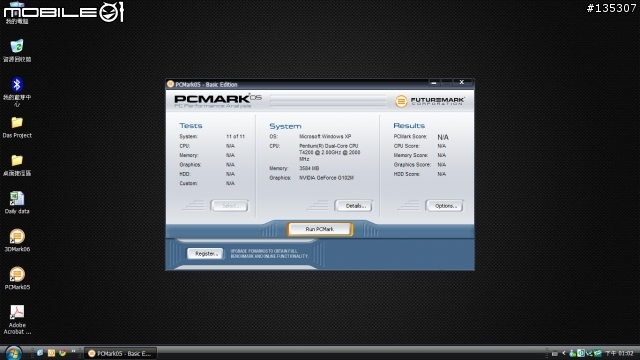The width and height of the screenshot is (640, 360).
Task: Click the 'HDD Score:' label
Action: pyautogui.click(x=407, y=174)
